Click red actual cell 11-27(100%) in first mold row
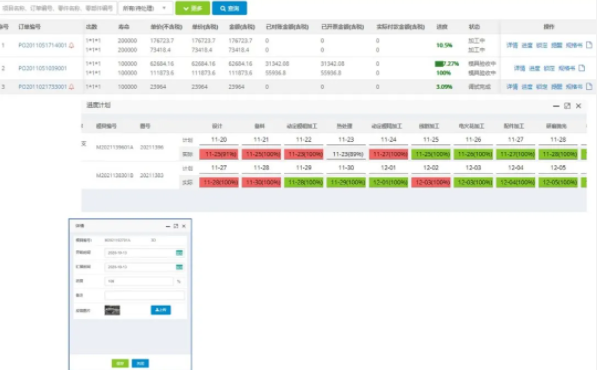The height and width of the screenshot is (370, 597). [388, 154]
